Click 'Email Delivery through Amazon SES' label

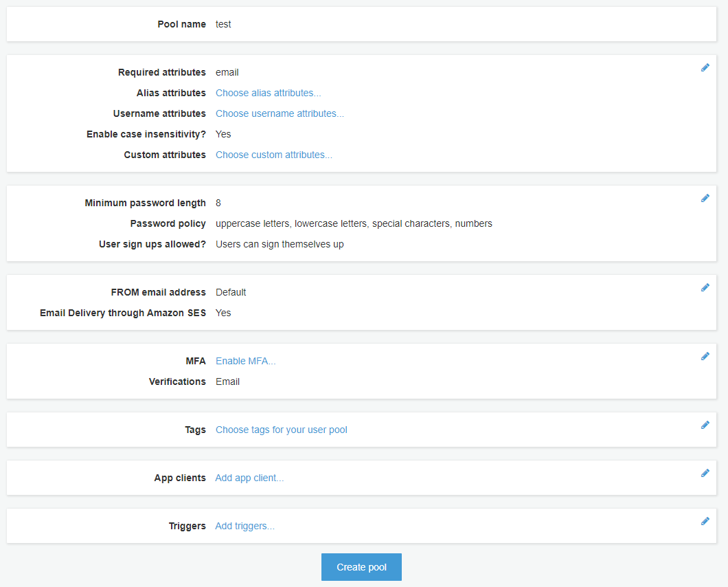[122, 313]
